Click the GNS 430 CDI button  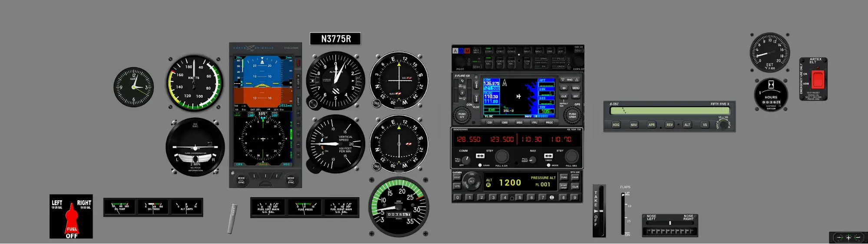(x=489, y=122)
